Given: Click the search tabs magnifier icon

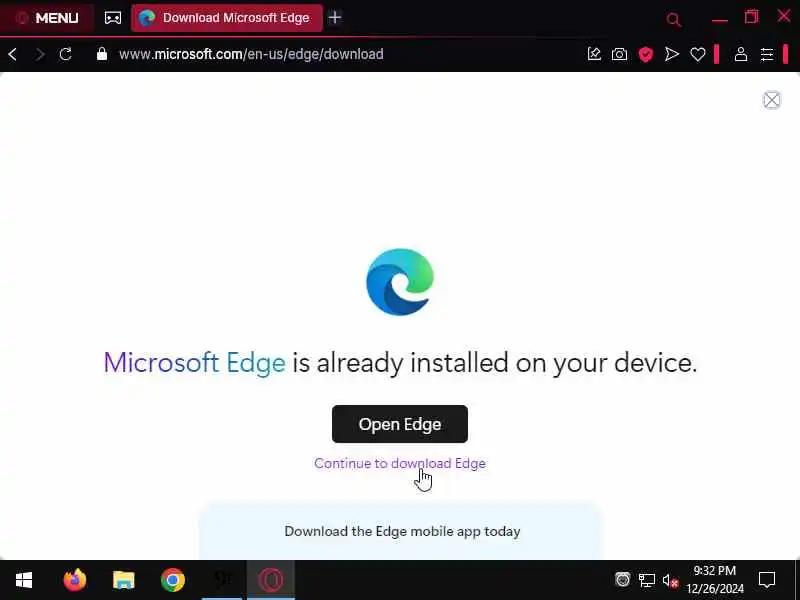Looking at the screenshot, I should click(673, 20).
